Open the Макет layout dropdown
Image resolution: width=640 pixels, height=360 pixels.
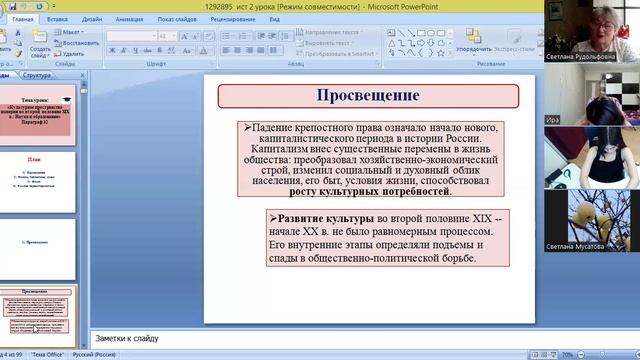coord(69,32)
